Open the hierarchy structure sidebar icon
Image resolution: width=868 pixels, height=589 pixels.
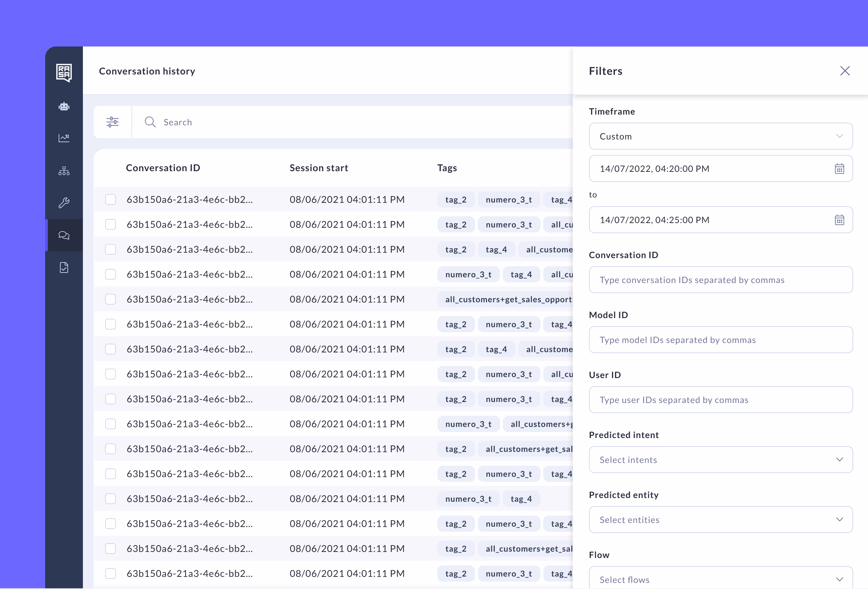click(64, 171)
